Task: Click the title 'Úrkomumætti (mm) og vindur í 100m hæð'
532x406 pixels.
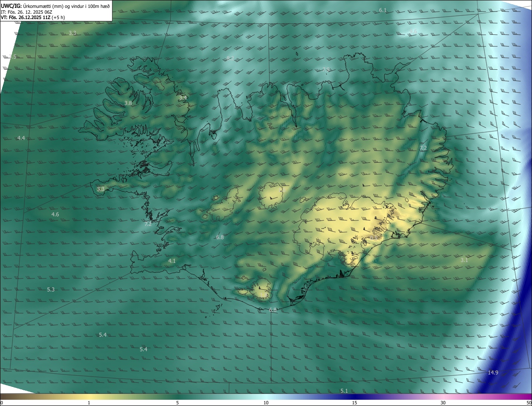Action: [x=66, y=6]
